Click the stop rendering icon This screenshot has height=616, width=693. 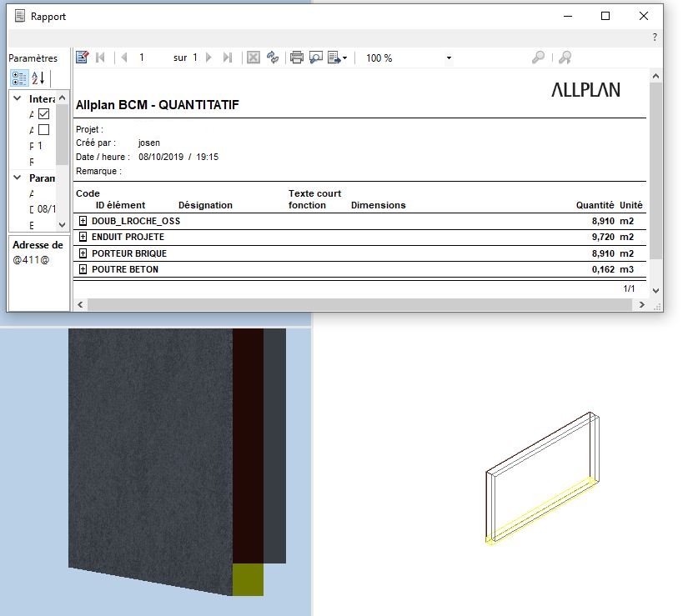coord(254,58)
